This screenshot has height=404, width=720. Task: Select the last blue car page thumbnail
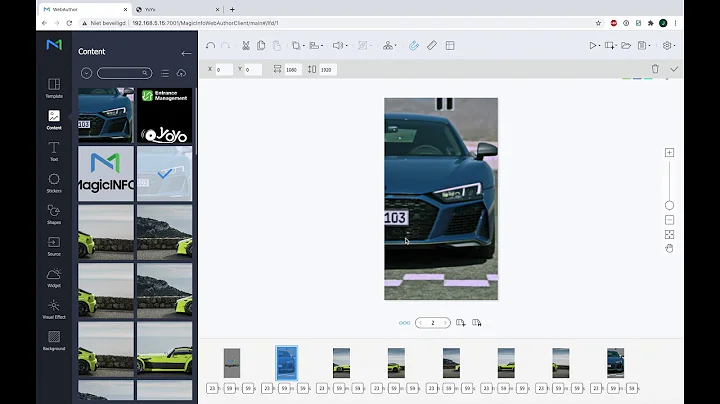coord(615,363)
